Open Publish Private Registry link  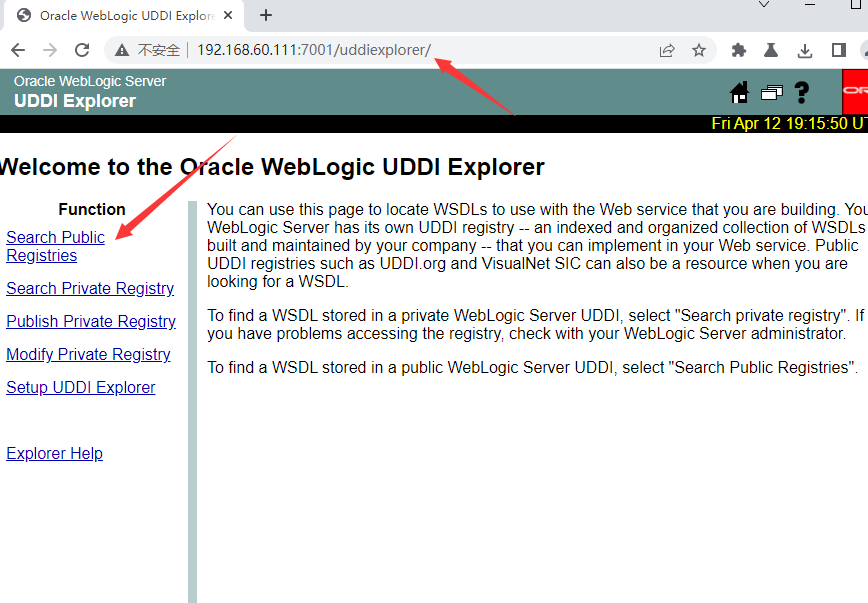click(91, 322)
